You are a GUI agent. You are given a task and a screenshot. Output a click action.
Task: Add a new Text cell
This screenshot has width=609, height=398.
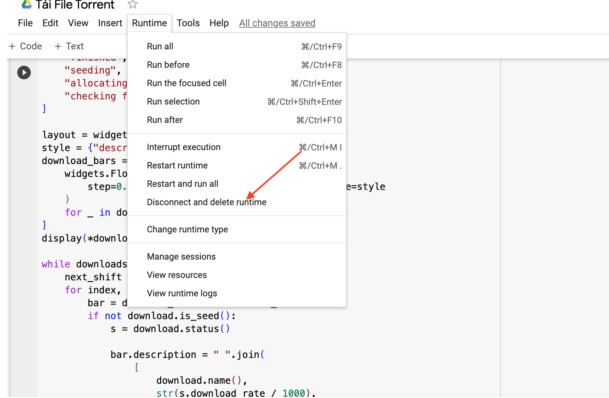[x=69, y=46]
